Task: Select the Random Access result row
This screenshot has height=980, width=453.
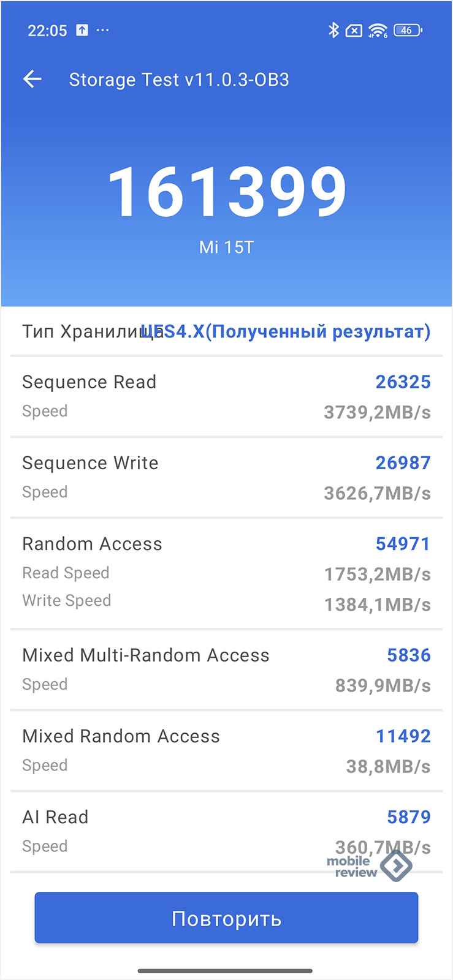Action: click(226, 573)
